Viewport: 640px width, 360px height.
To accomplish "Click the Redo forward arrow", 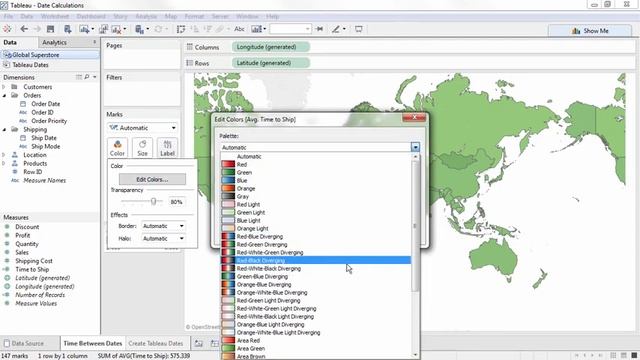I will [37, 29].
